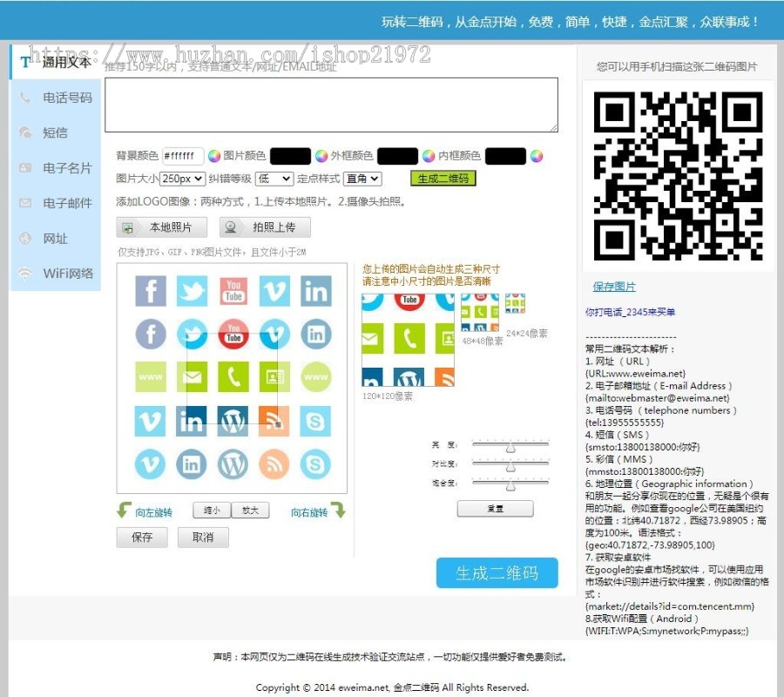Open the 纠错等级 dropdown
The width and height of the screenshot is (784, 697).
coord(274,179)
